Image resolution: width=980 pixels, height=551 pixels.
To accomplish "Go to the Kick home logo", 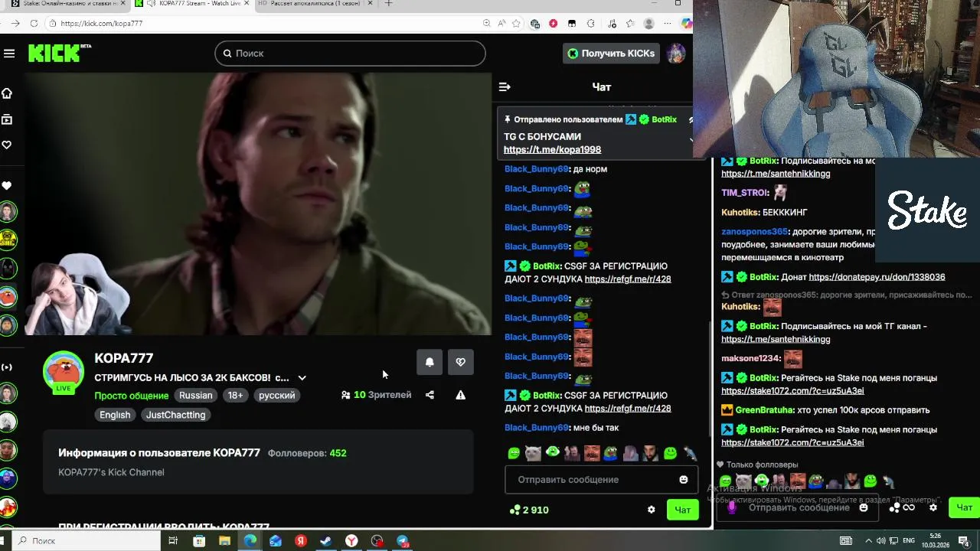I will click(60, 53).
